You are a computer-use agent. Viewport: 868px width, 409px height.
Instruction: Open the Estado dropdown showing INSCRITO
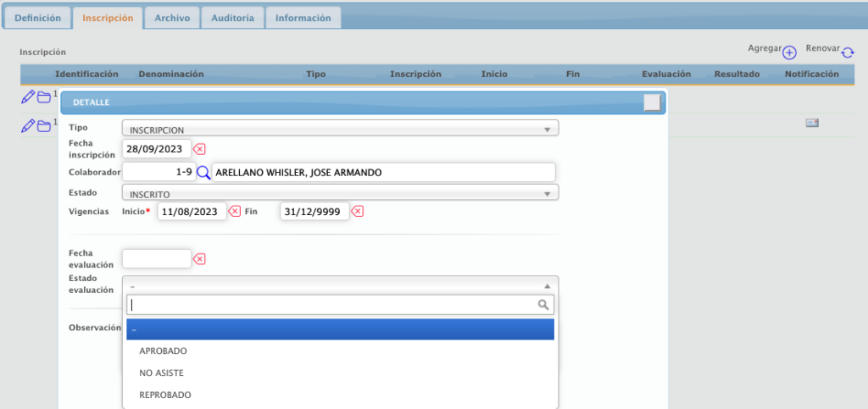pyautogui.click(x=340, y=193)
